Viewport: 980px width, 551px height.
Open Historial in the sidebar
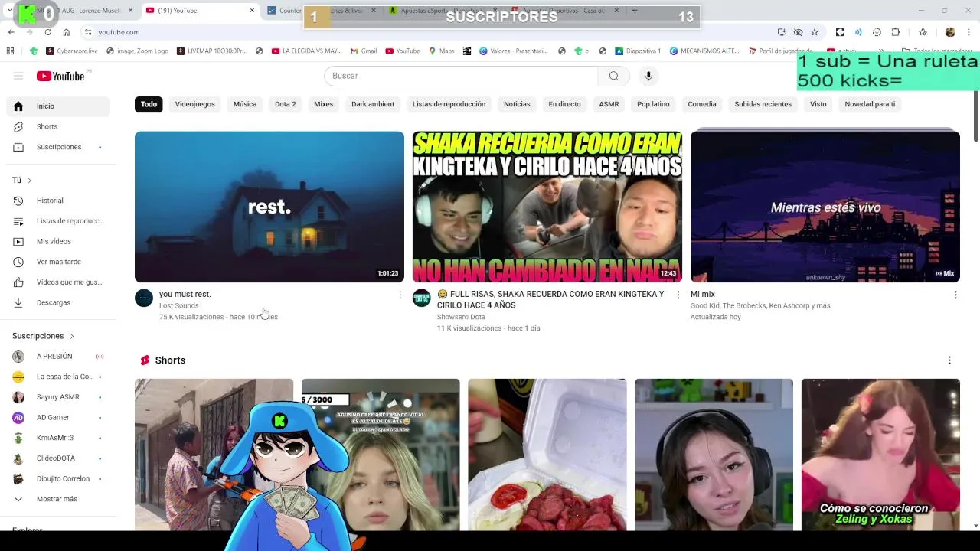pos(58,201)
